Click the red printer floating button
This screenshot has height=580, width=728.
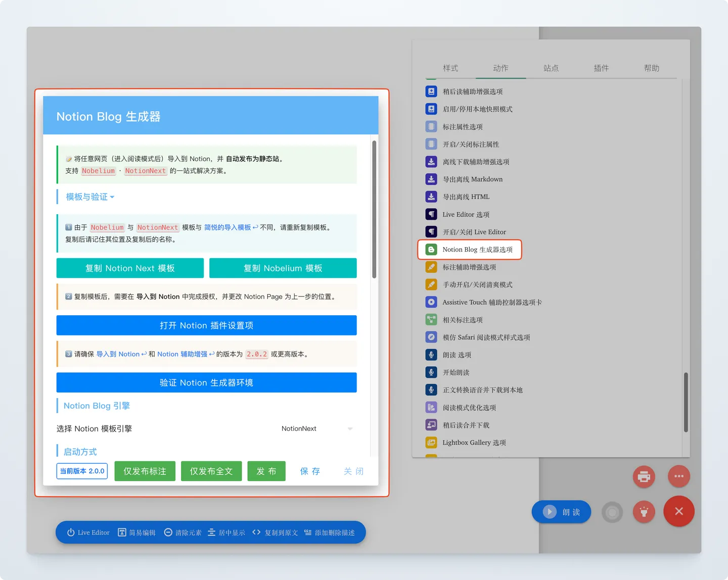click(644, 476)
